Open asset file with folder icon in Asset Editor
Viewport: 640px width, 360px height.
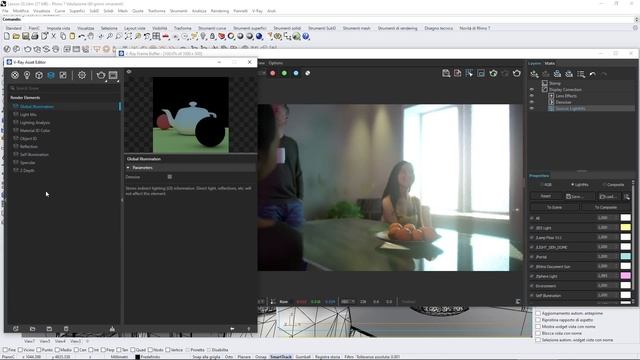pos(33,329)
